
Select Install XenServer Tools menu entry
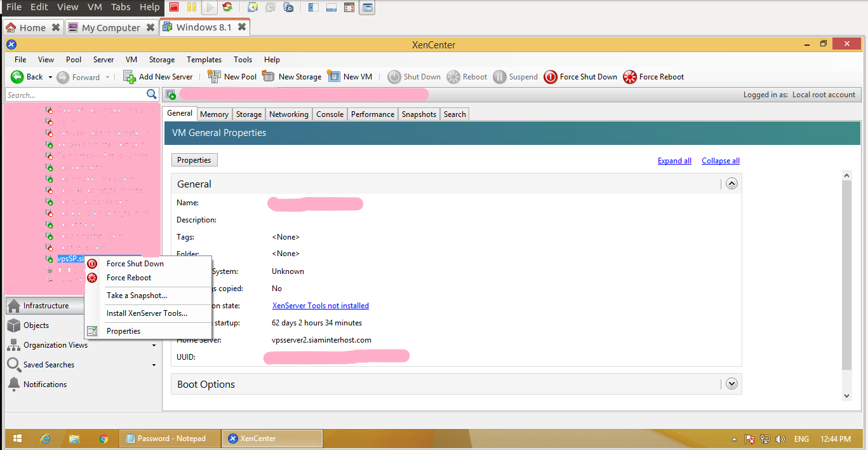[147, 313]
